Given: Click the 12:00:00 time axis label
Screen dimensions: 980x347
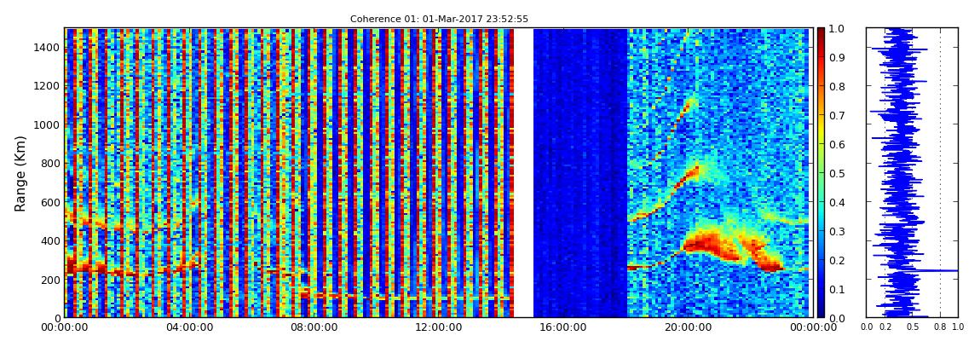Looking at the screenshot, I should pyautogui.click(x=437, y=327).
